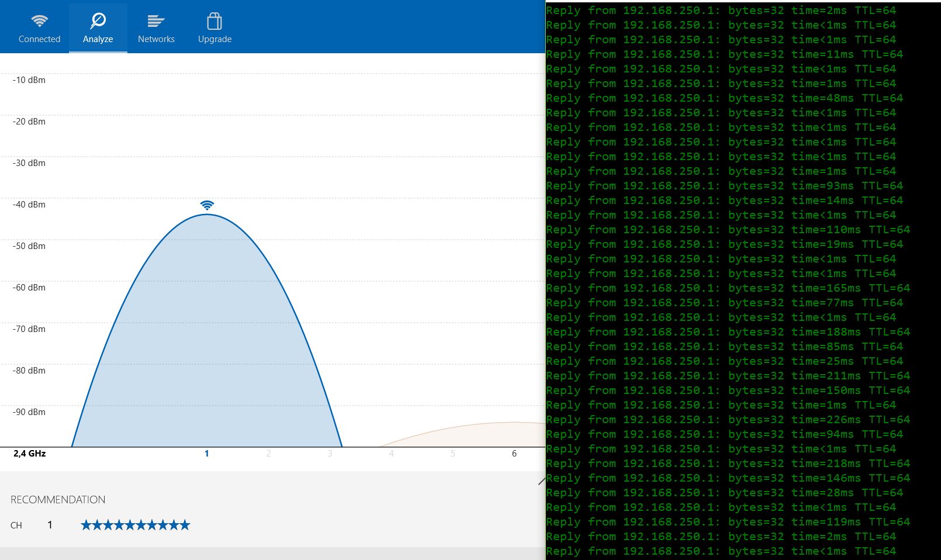The width and height of the screenshot is (941, 560).
Task: Click the ping reply with time=150ms in terminal
Action: tap(728, 390)
